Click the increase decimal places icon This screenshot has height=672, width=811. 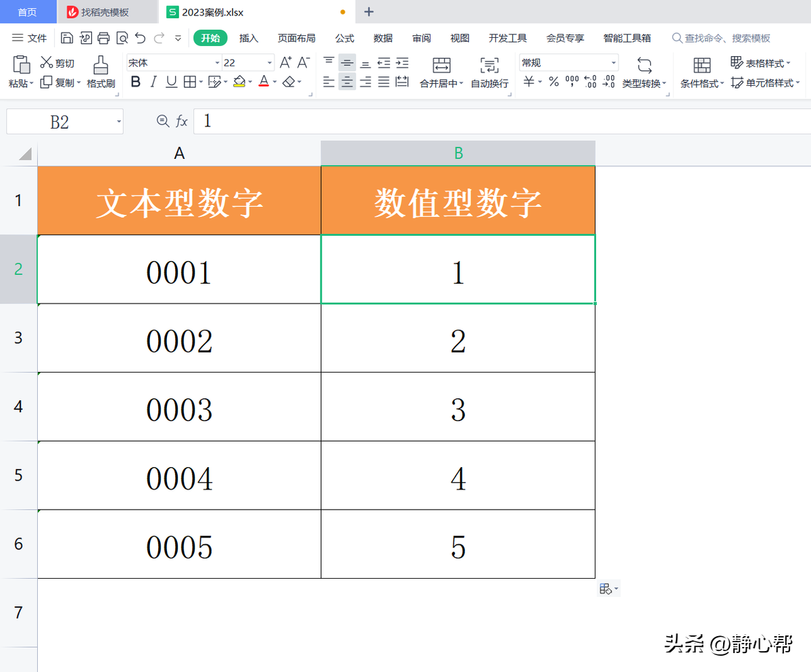point(590,82)
